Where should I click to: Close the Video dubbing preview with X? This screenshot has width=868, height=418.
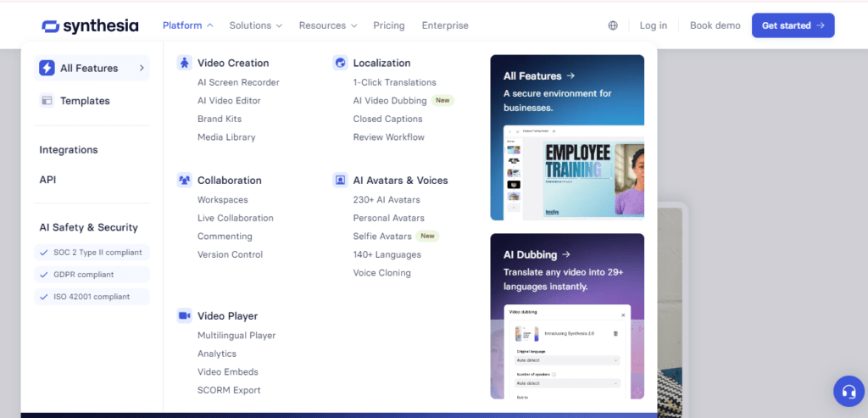tap(623, 315)
